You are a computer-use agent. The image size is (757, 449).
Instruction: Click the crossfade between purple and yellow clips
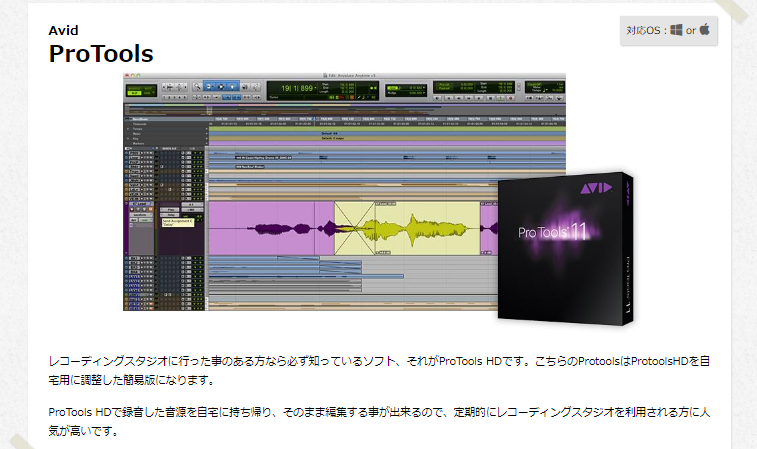[355, 228]
